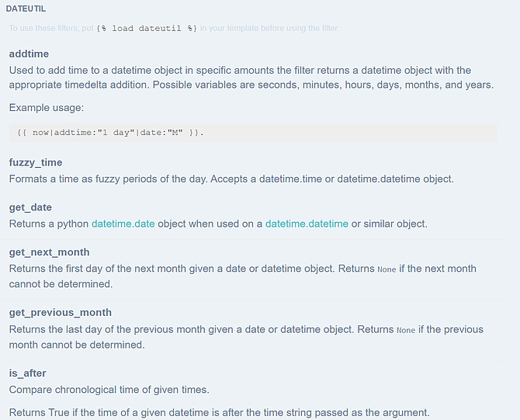This screenshot has width=520, height=420.
Task: Click the Example usage label
Action: pos(47,108)
